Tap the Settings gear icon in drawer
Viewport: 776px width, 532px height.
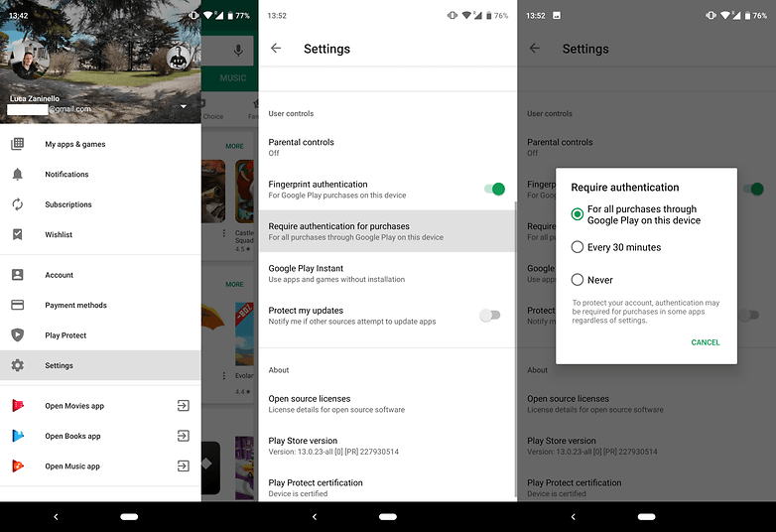tap(17, 365)
